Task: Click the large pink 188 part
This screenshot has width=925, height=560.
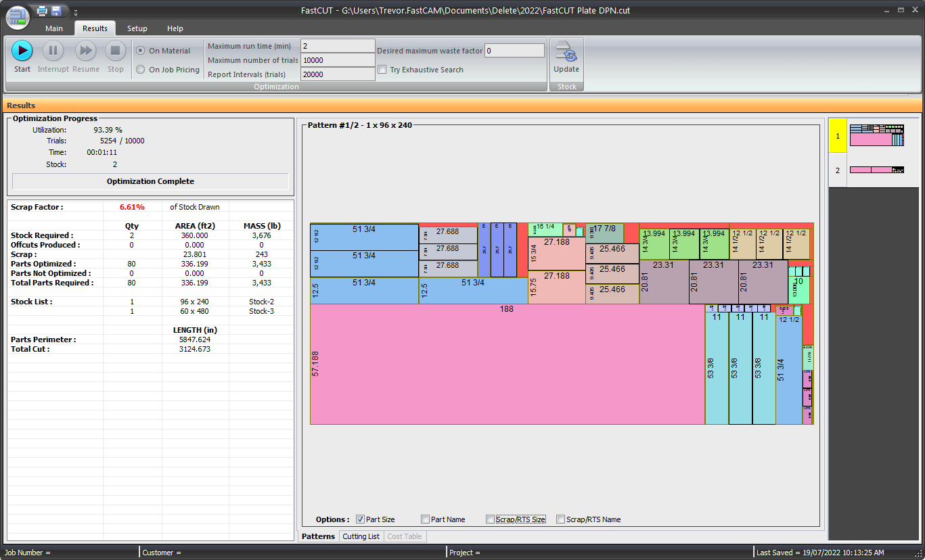Action: (x=507, y=364)
